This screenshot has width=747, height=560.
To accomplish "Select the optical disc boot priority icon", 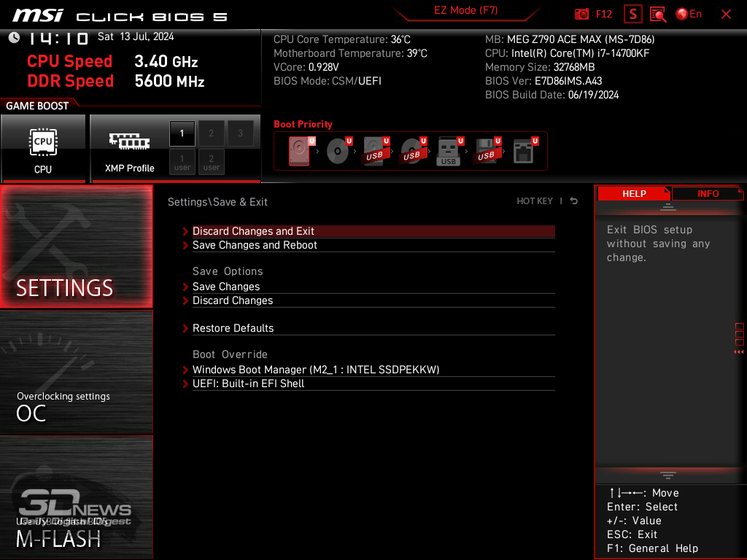I will 338,151.
